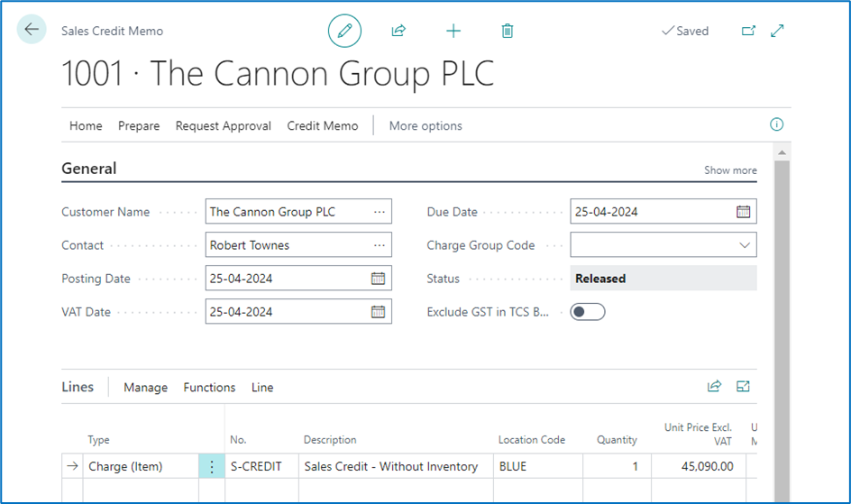
Task: Open Posting Date calendar picker
Action: [x=379, y=279]
